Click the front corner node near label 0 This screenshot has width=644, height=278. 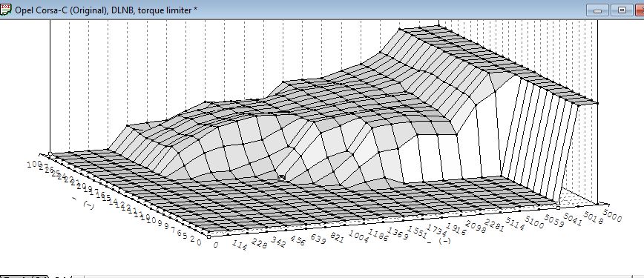pos(208,236)
